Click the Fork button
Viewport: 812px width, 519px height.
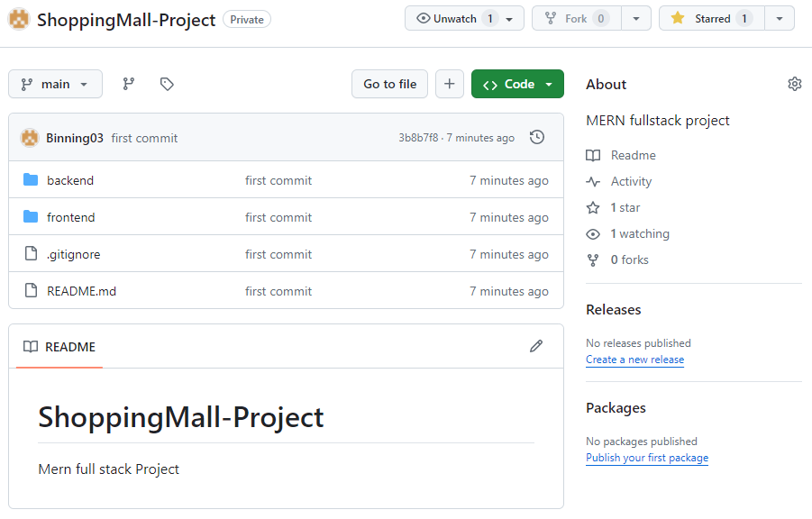pos(577,19)
